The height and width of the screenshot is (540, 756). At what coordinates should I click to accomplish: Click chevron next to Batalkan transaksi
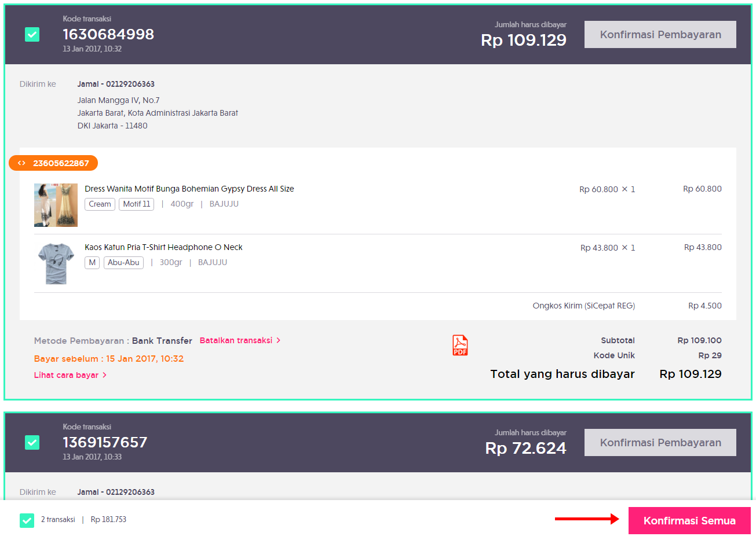click(x=279, y=340)
